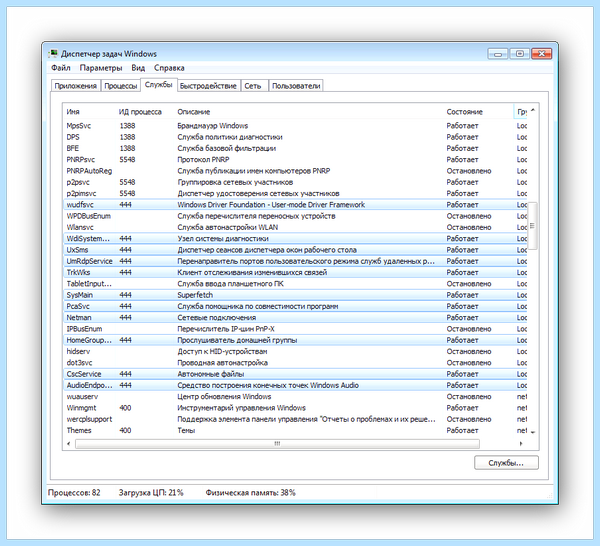Select the PNRPAutoReg service row
The image size is (600, 546).
click(295, 171)
